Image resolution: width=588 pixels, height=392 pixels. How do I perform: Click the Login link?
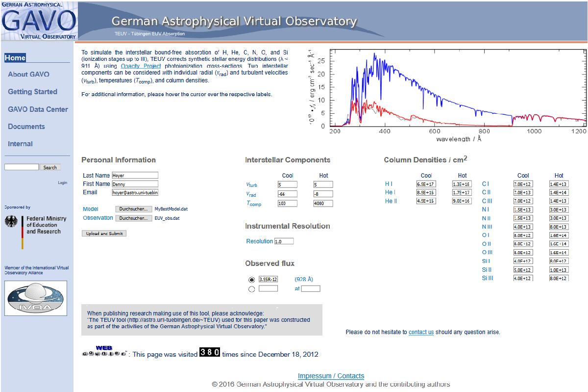62,183
